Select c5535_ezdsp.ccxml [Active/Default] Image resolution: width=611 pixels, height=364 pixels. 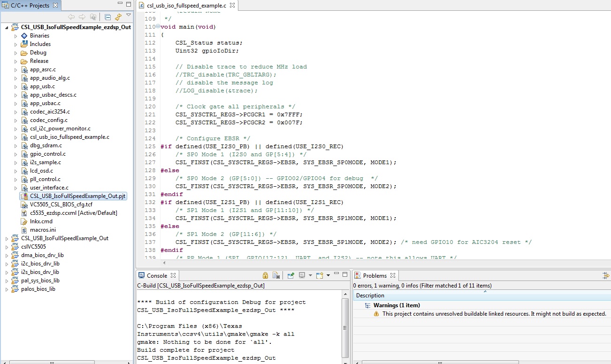(73, 213)
